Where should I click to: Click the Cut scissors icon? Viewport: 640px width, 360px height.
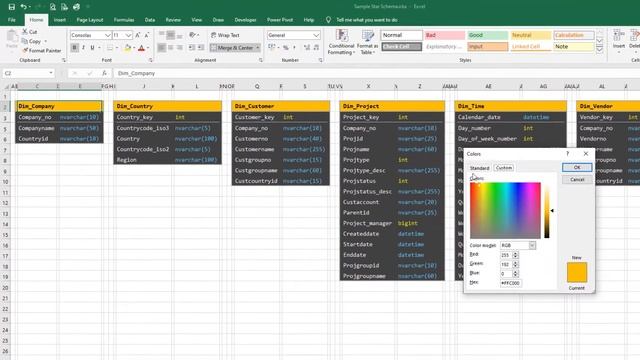25,31
